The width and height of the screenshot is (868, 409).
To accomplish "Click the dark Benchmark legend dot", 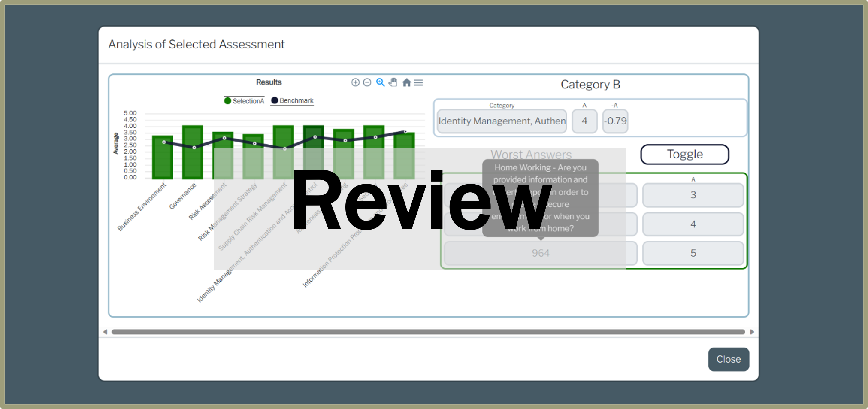I will [274, 100].
